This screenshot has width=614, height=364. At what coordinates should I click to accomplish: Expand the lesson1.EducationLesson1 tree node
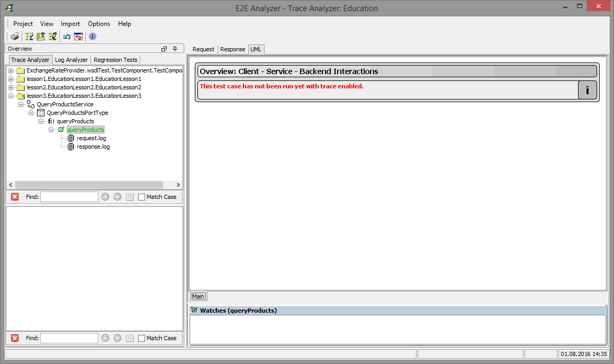pos(11,78)
